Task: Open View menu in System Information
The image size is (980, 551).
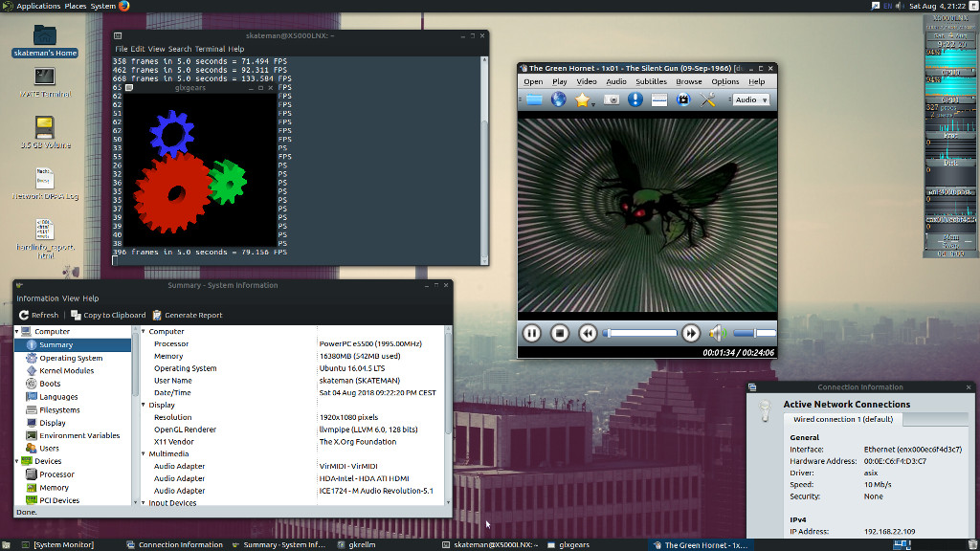Action: (71, 298)
